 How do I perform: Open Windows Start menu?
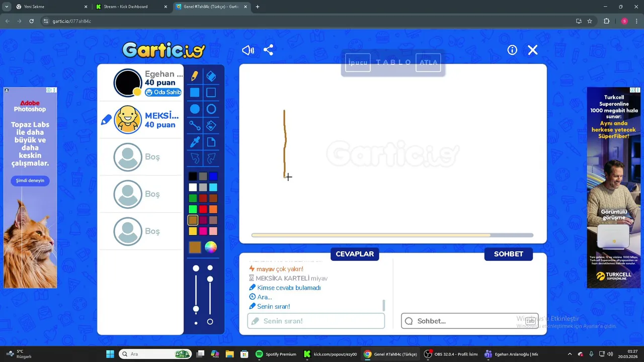[110, 354]
